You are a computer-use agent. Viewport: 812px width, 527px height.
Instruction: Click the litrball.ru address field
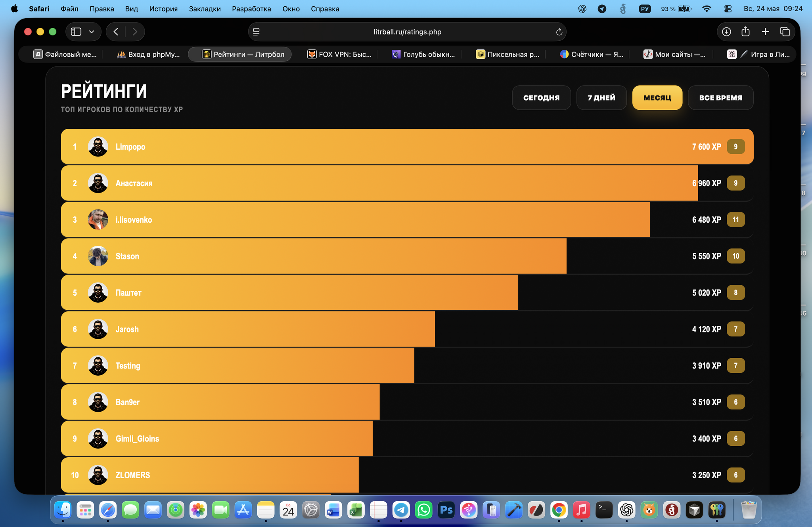pos(407,32)
